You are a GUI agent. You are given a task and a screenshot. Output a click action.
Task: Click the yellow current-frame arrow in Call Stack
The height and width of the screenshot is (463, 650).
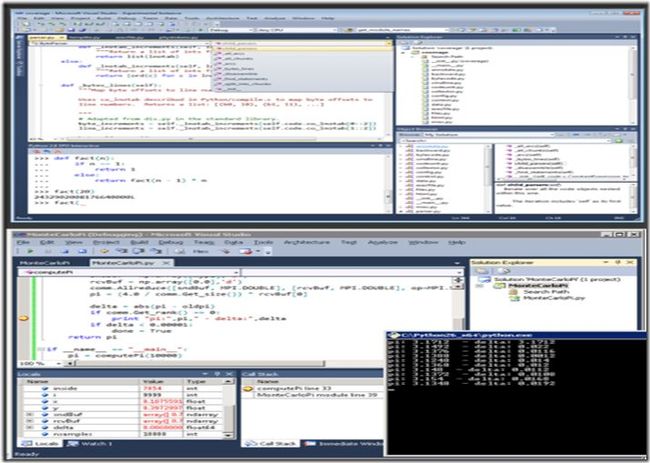248,388
